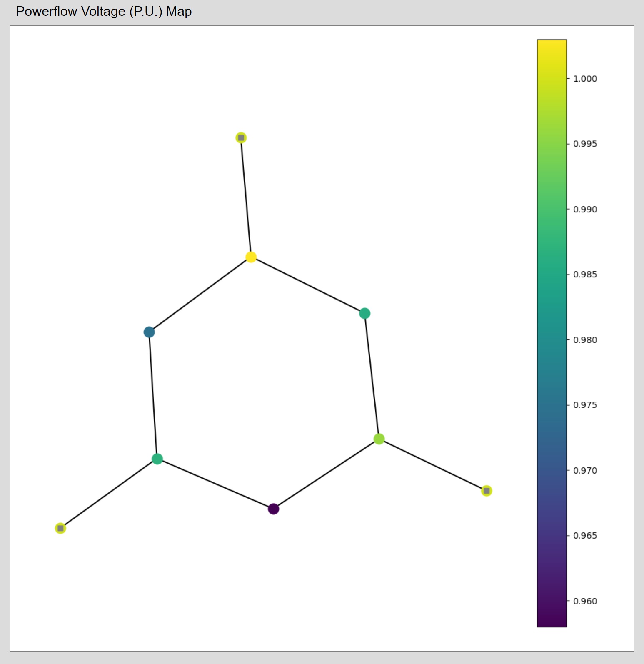Click the 0.975 colorbar tick label
The image size is (644, 664).
pos(585,405)
